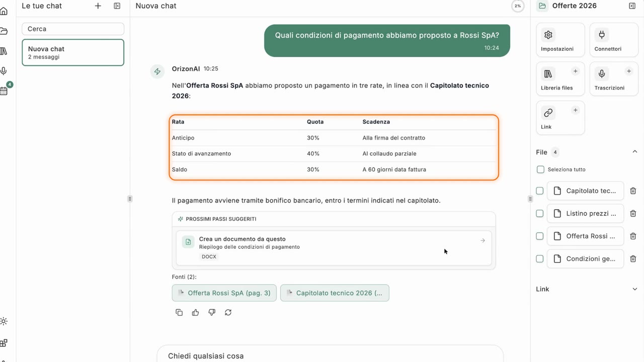This screenshot has width=644, height=362.
Task: Add a new Trascrizioni item
Action: pos(628,71)
